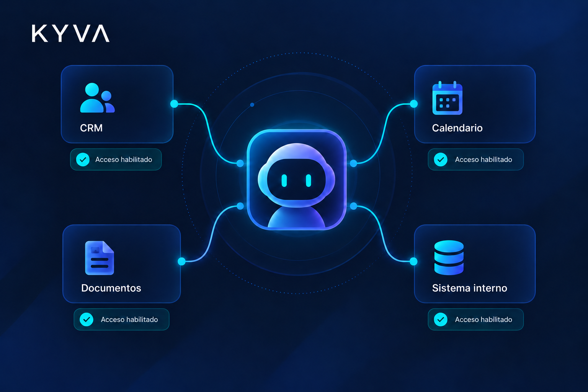Open the Sistema interno database icon
588x392 pixels.
[x=449, y=258]
